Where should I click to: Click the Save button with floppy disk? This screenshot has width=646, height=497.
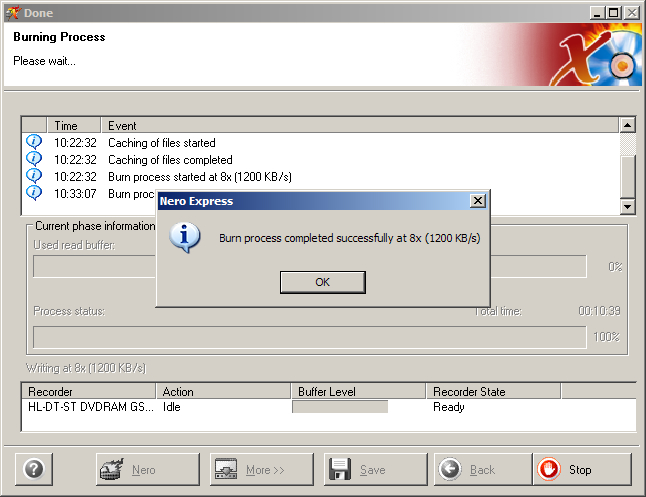(x=376, y=469)
